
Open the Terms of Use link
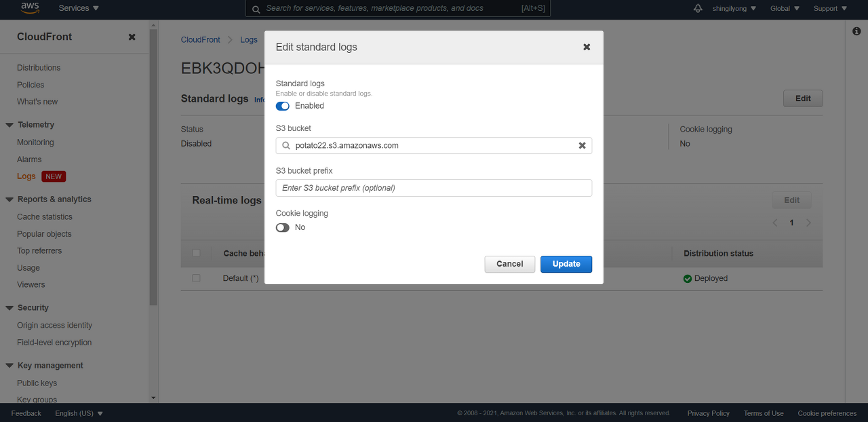(764, 413)
